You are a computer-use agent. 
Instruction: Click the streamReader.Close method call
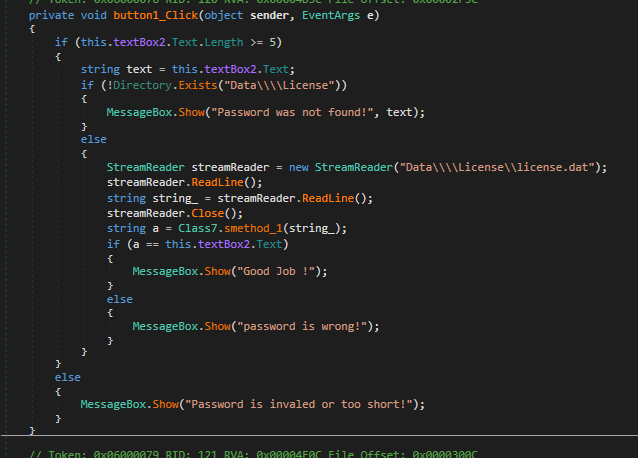(220, 213)
